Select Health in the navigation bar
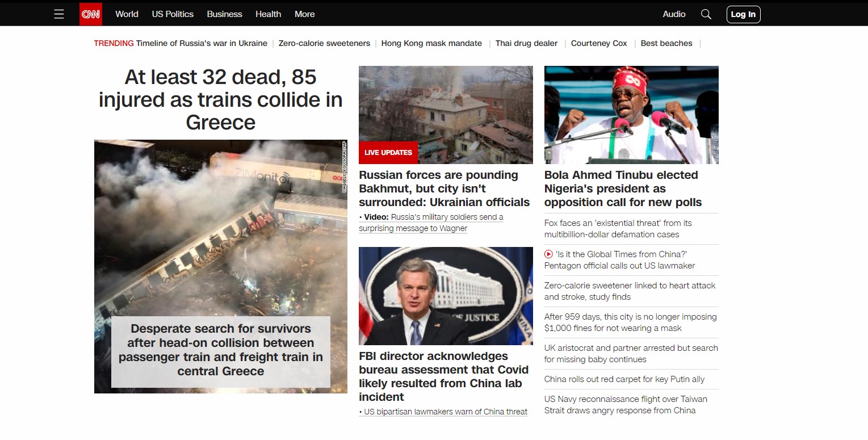The height and width of the screenshot is (440, 868). coord(268,14)
